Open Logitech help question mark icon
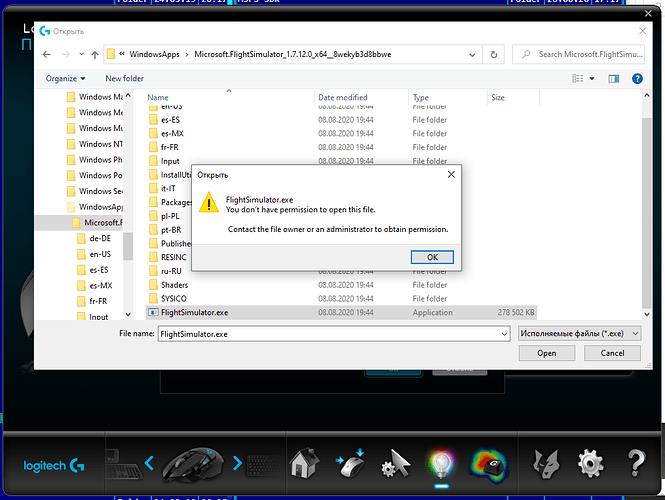Image resolution: width=665 pixels, height=500 pixels. coord(636,464)
